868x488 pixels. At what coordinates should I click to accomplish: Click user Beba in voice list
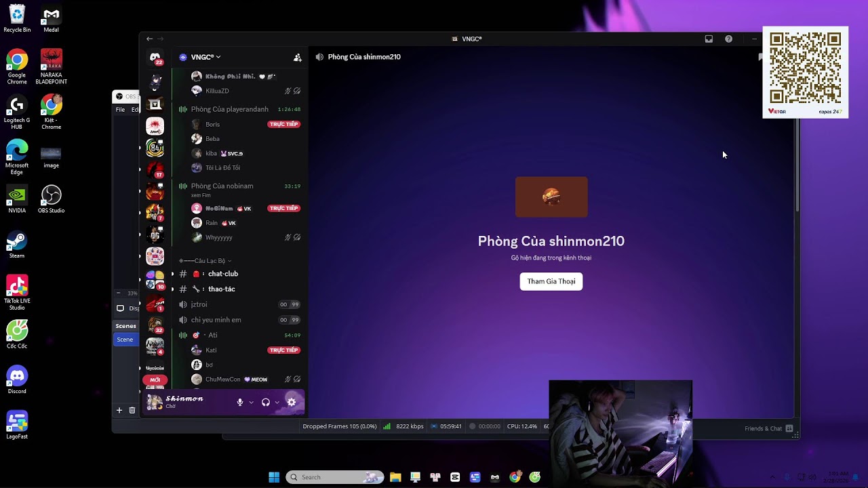(213, 139)
